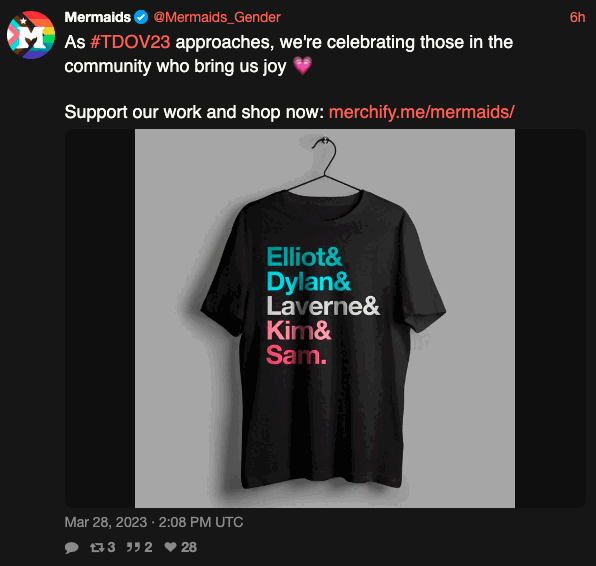Click the pink heart emoji
Screen dimensions: 596x566
303,66
